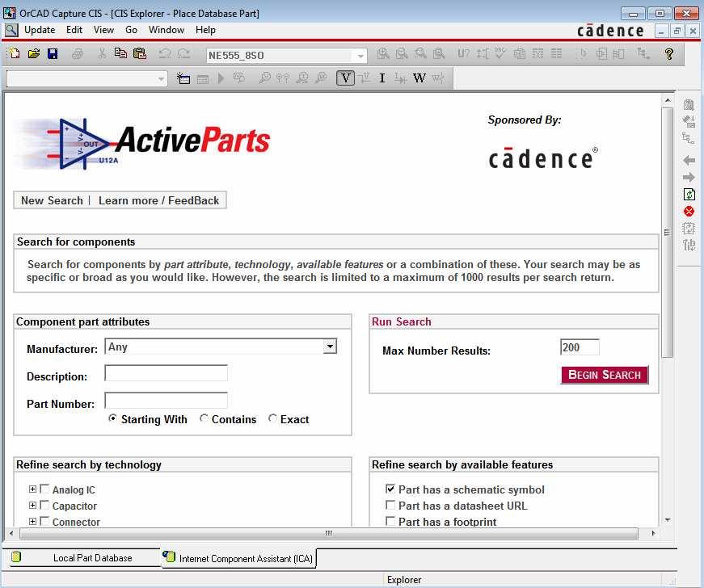Click the green Refresh page icon
This screenshot has width=704, height=588.
[689, 195]
